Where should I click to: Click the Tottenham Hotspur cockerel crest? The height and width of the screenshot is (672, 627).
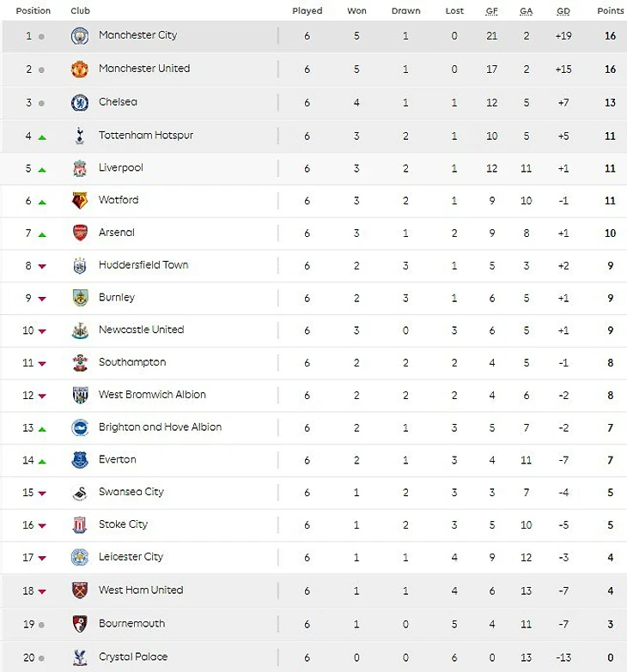pos(80,136)
